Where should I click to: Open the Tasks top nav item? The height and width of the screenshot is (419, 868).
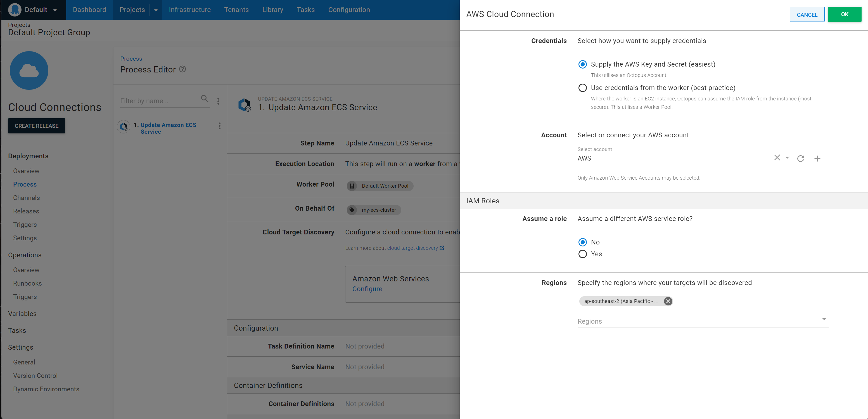click(x=306, y=10)
